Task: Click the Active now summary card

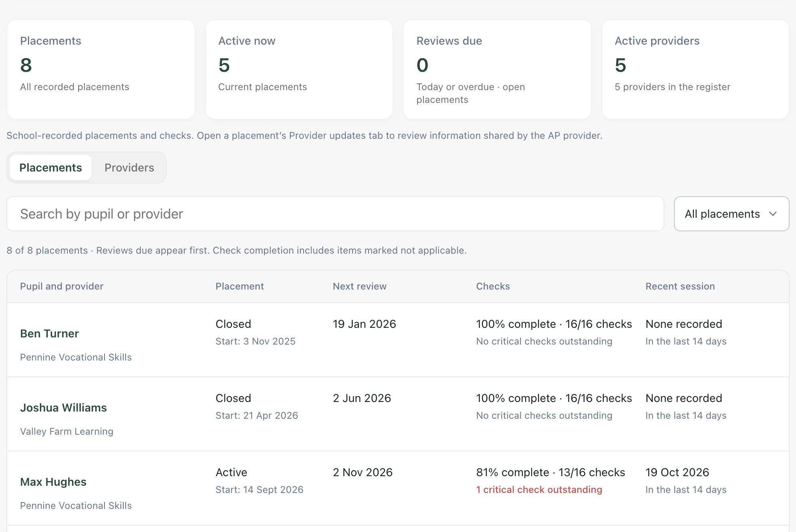Action: [x=299, y=69]
